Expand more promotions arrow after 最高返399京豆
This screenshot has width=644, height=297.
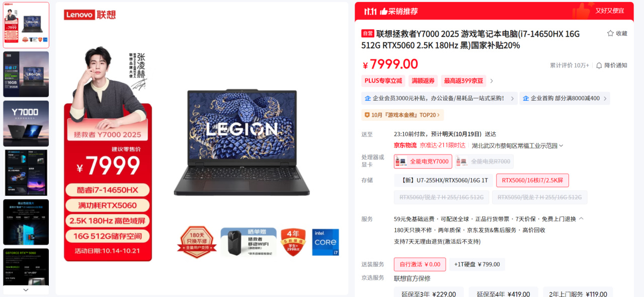click(492, 81)
